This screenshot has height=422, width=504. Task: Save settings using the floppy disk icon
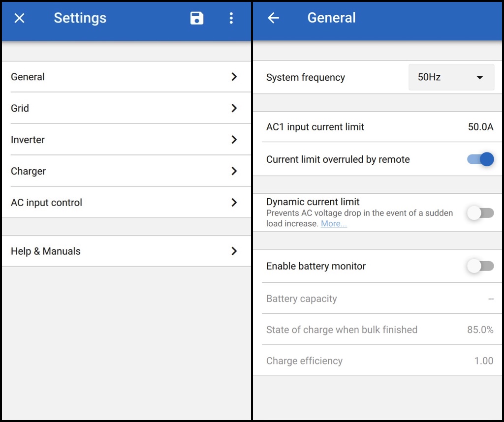pos(197,18)
